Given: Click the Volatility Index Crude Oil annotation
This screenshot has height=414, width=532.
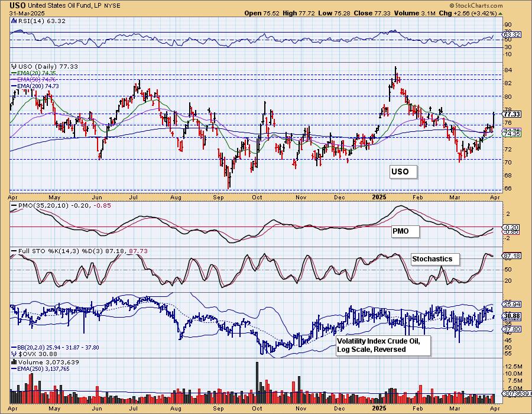Looking at the screenshot, I should coord(384,345).
